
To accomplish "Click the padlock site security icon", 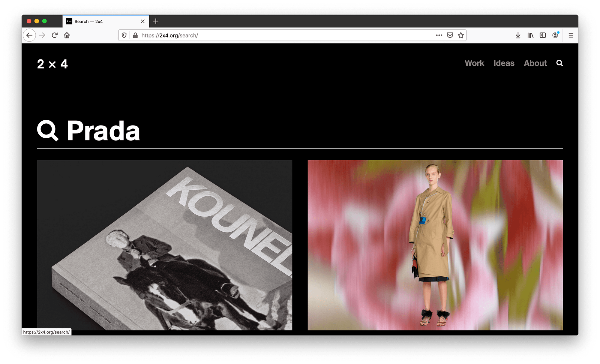I will click(135, 35).
